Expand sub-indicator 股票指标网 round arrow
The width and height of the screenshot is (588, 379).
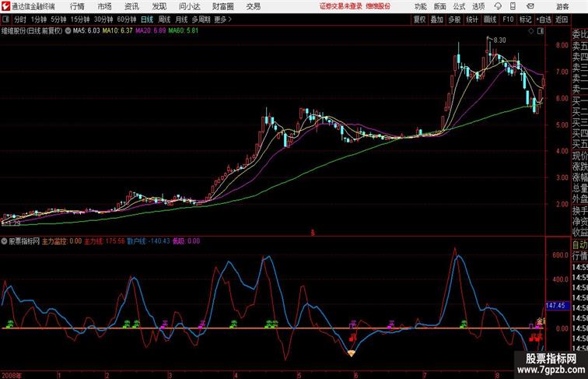(4, 241)
